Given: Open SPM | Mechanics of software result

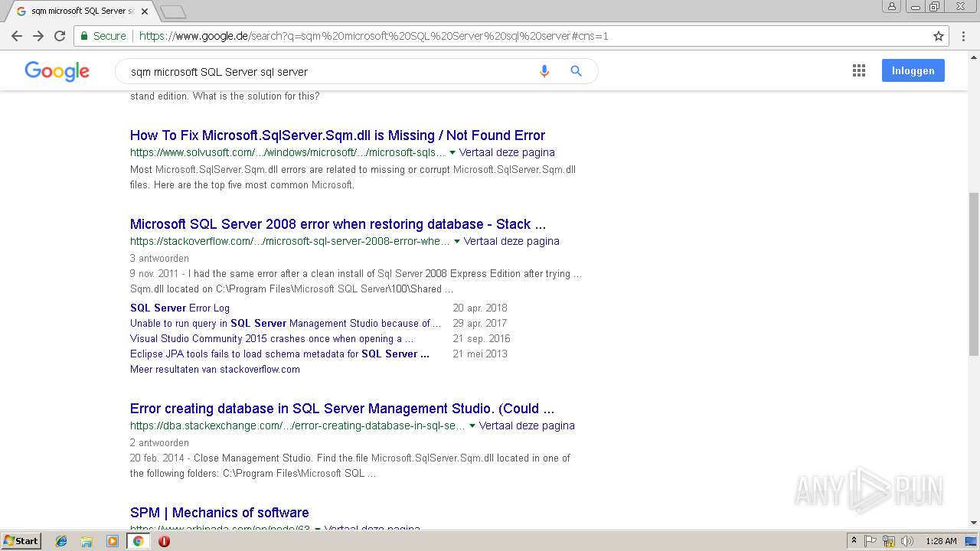Looking at the screenshot, I should point(220,513).
